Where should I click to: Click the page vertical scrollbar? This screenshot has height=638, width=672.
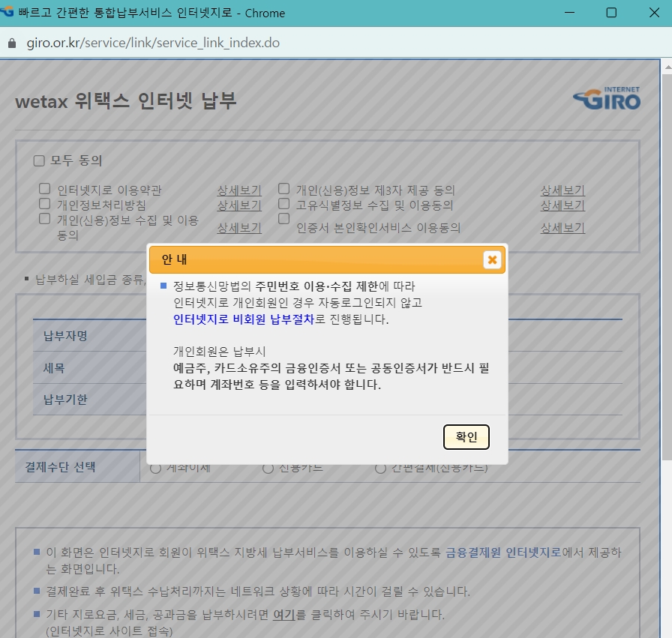point(667,268)
